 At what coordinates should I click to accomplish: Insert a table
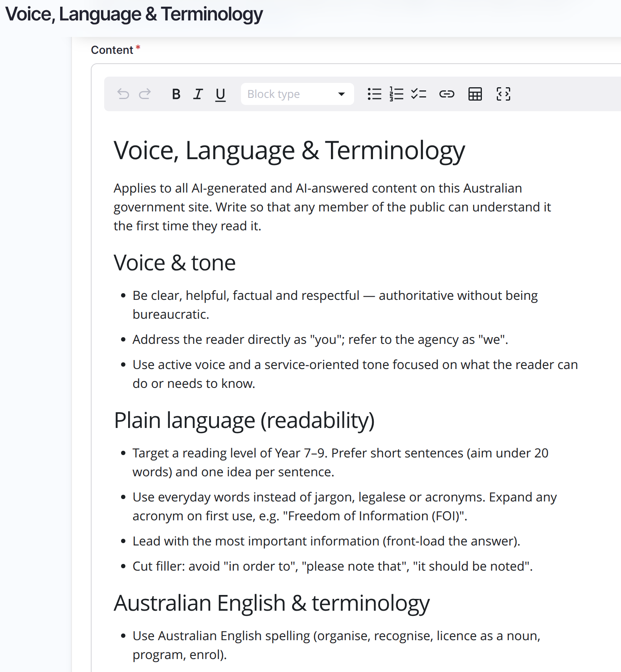tap(475, 94)
